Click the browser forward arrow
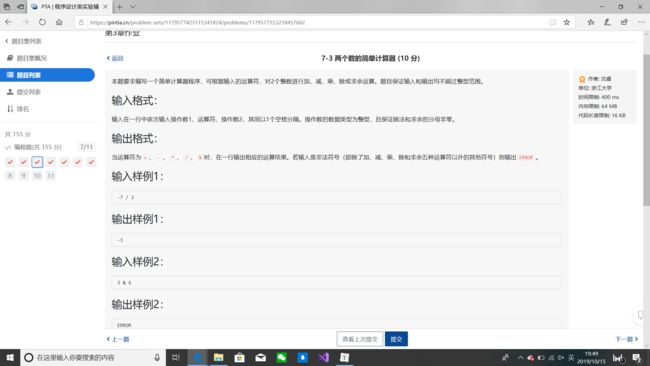650x366 pixels. 25,22
